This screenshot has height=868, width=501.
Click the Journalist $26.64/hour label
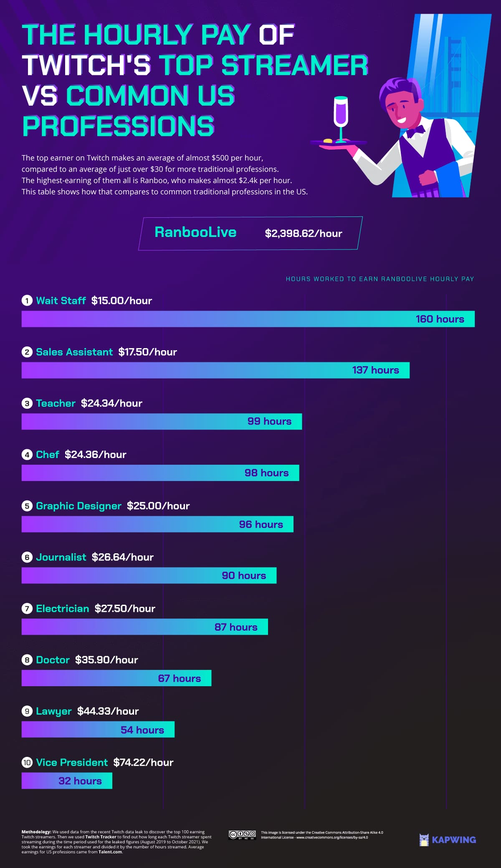(95, 557)
